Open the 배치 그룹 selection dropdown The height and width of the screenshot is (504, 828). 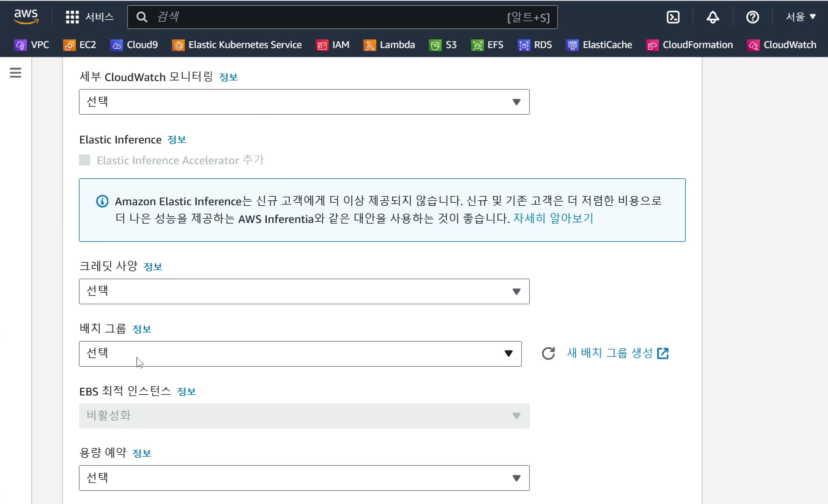[x=300, y=354]
